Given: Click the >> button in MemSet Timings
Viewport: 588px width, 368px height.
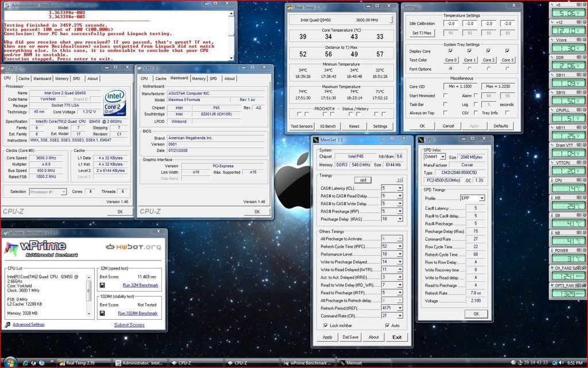Looking at the screenshot, I should pyautogui.click(x=400, y=180).
